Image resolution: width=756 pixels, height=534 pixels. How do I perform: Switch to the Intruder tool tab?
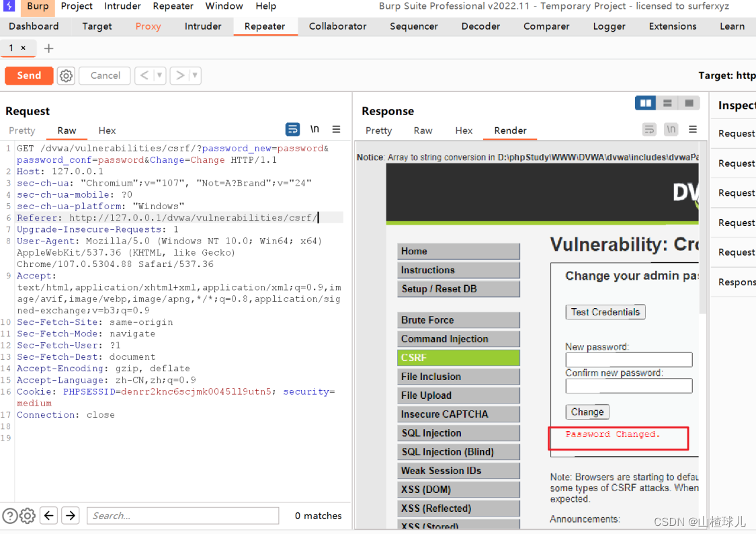203,26
